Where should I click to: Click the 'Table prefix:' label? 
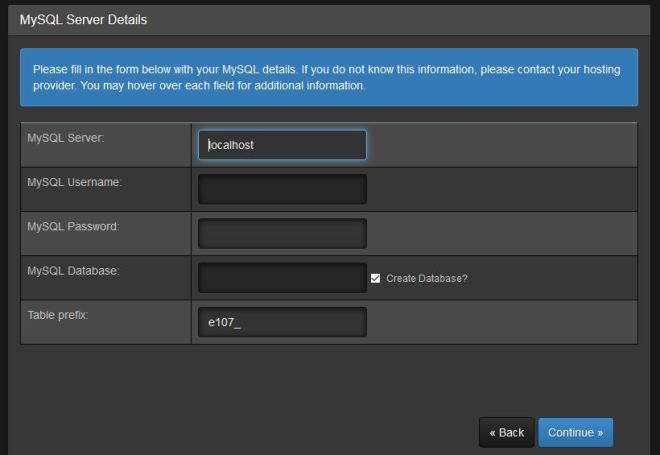coord(58,315)
